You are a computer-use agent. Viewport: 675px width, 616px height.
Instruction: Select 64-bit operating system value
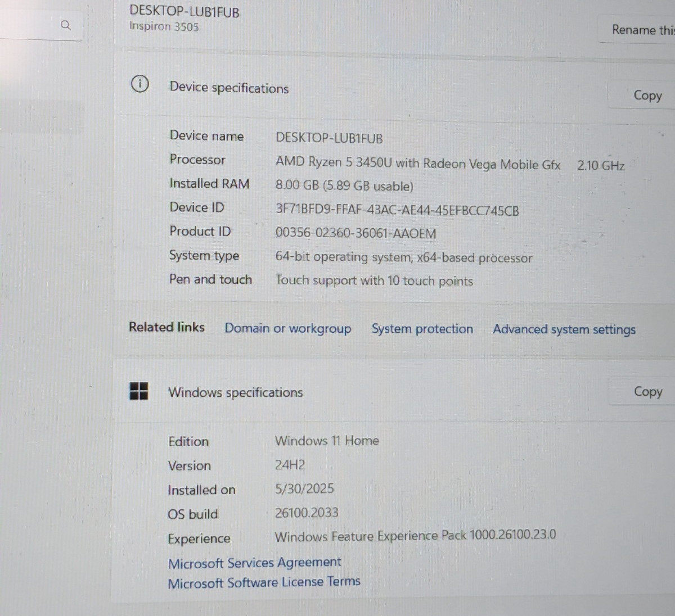403,257
